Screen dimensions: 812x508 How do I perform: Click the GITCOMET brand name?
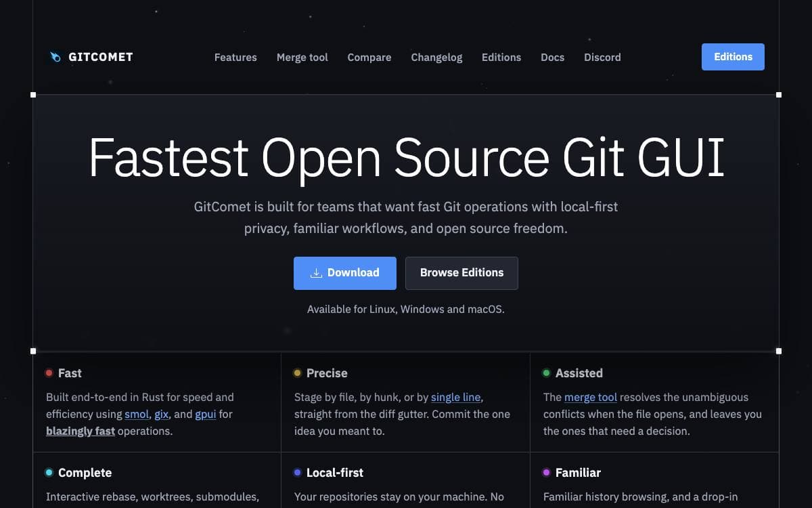tap(101, 57)
